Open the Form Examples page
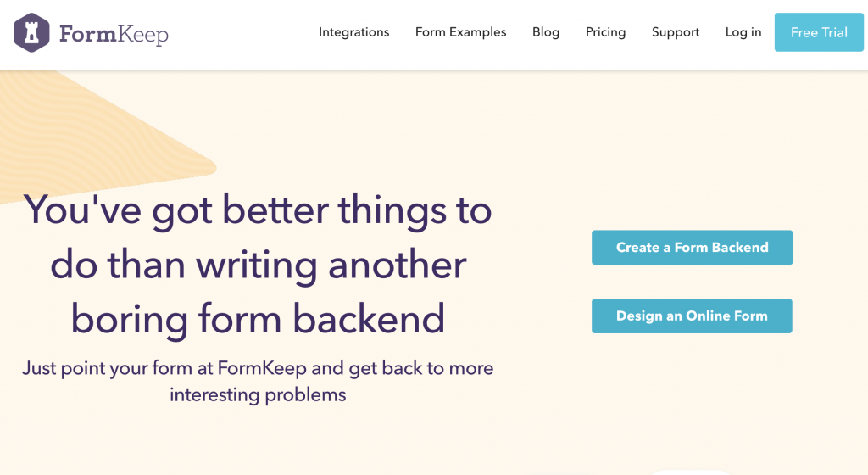The height and width of the screenshot is (475, 868). (x=460, y=32)
